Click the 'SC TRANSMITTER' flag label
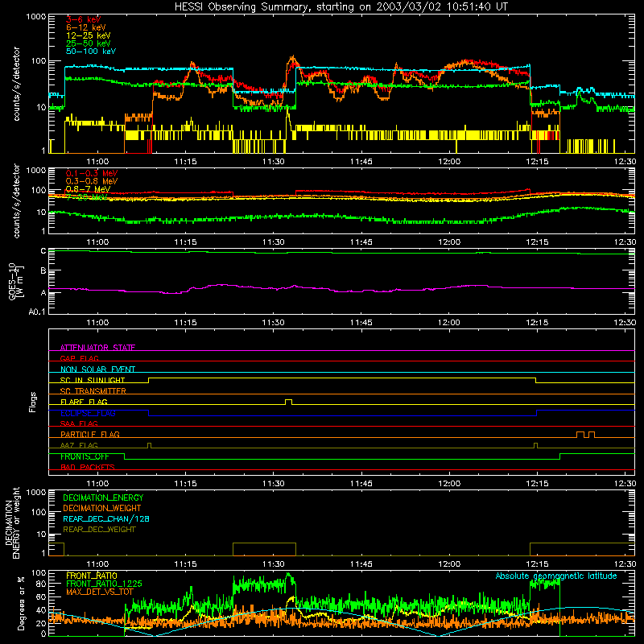The width and height of the screenshot is (644, 644). point(93,390)
